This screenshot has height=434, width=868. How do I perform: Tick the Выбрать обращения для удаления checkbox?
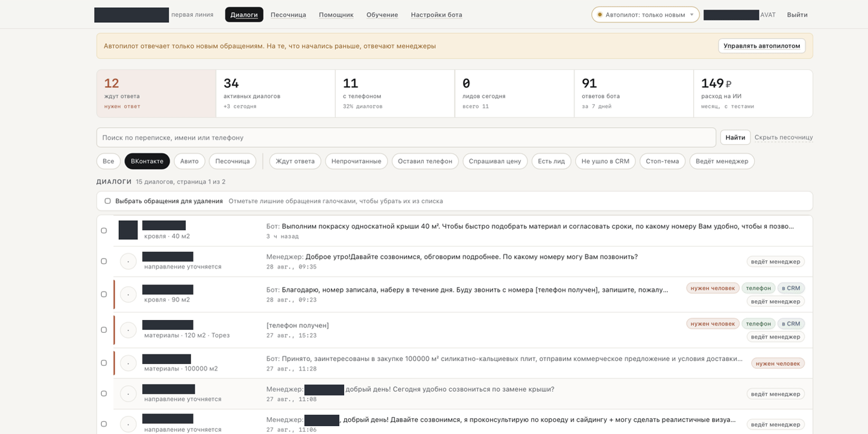click(x=107, y=201)
